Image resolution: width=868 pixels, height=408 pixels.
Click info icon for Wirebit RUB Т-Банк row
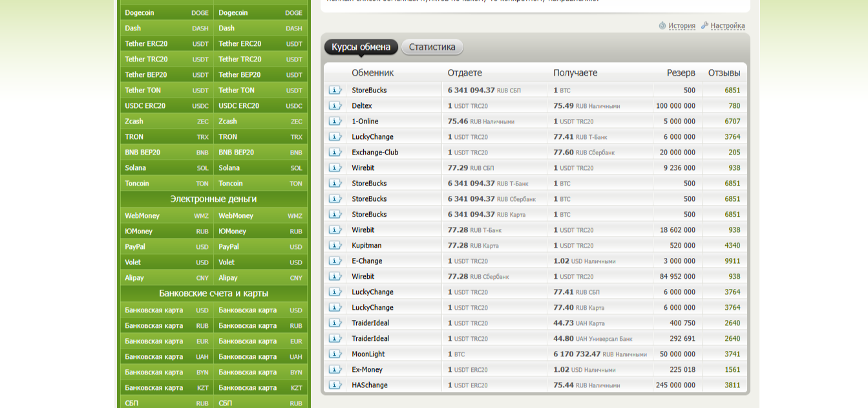coord(335,230)
